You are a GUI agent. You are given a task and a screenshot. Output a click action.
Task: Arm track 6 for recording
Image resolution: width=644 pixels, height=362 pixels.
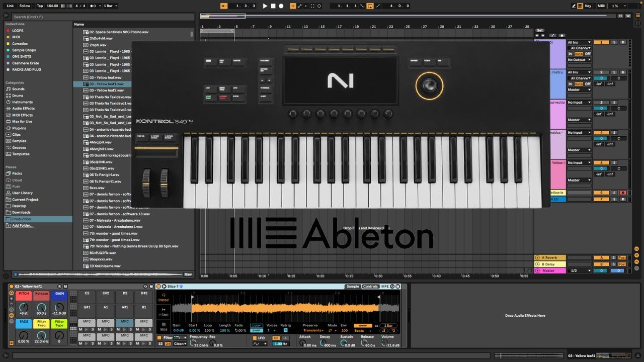(x=622, y=193)
